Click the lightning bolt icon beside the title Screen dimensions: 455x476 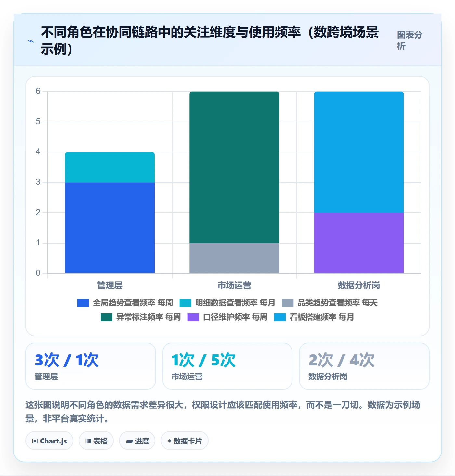(31, 41)
